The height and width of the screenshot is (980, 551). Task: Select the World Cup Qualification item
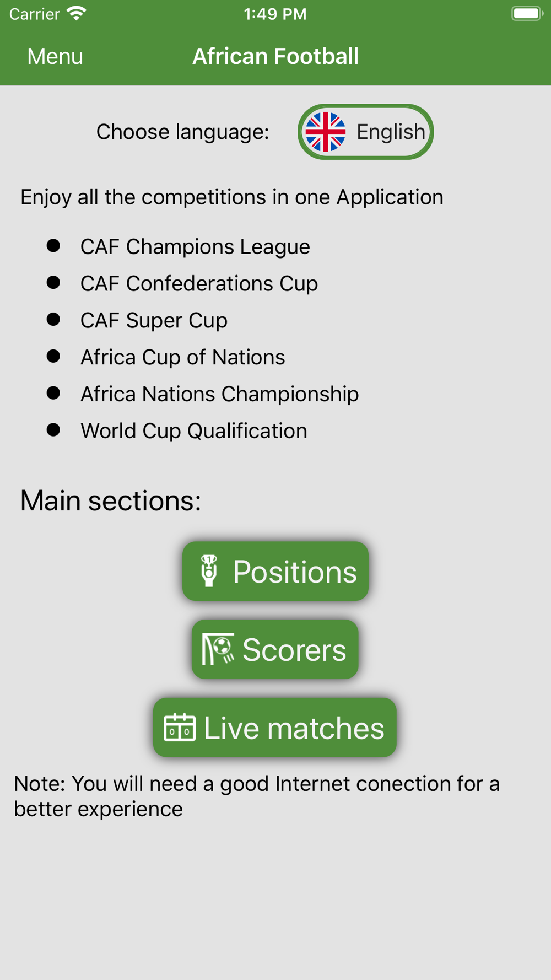pyautogui.click(x=194, y=431)
